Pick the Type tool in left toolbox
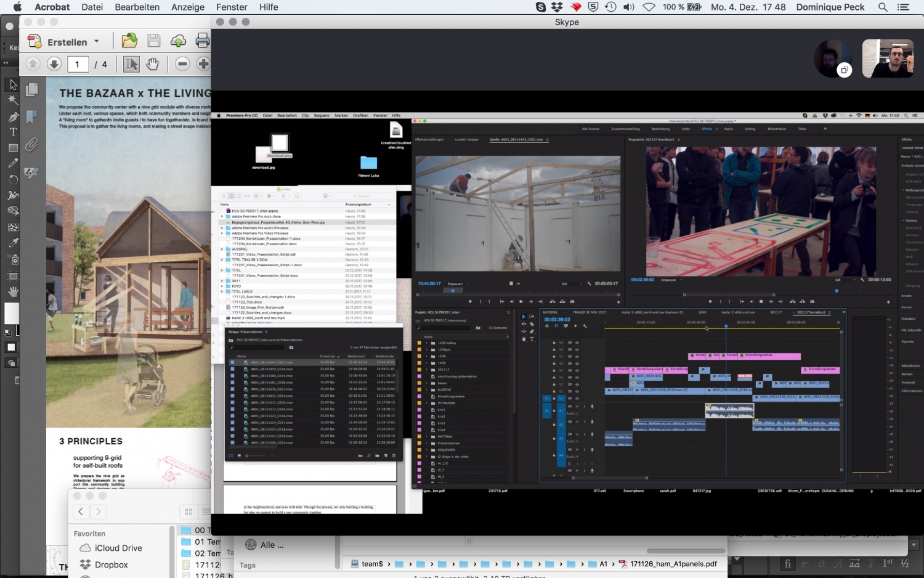Screen dimensions: 924x578 point(13,132)
